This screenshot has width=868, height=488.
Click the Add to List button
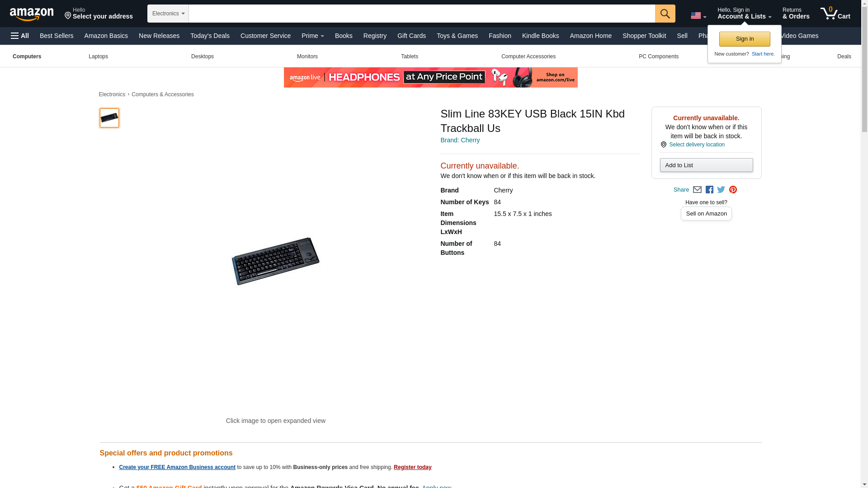(x=706, y=165)
